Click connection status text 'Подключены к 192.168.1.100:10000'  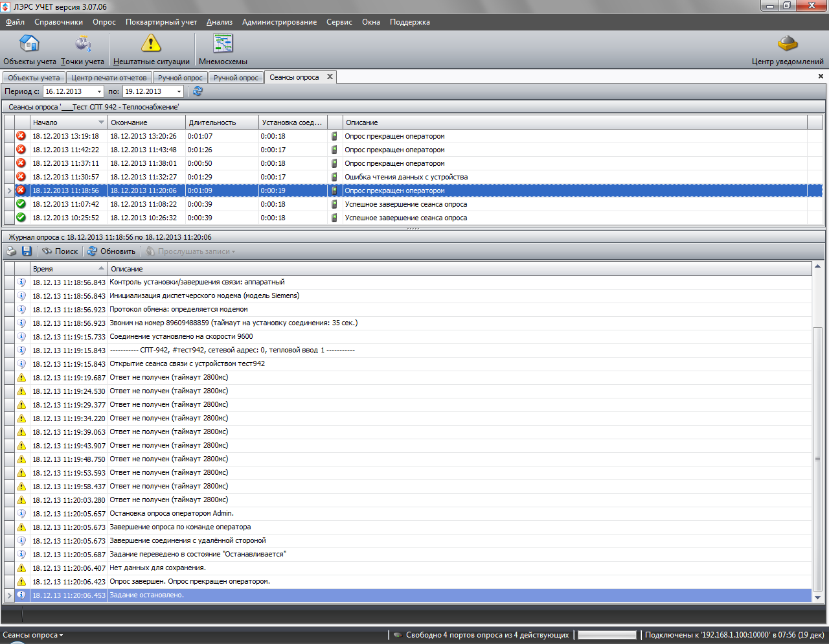tap(734, 635)
